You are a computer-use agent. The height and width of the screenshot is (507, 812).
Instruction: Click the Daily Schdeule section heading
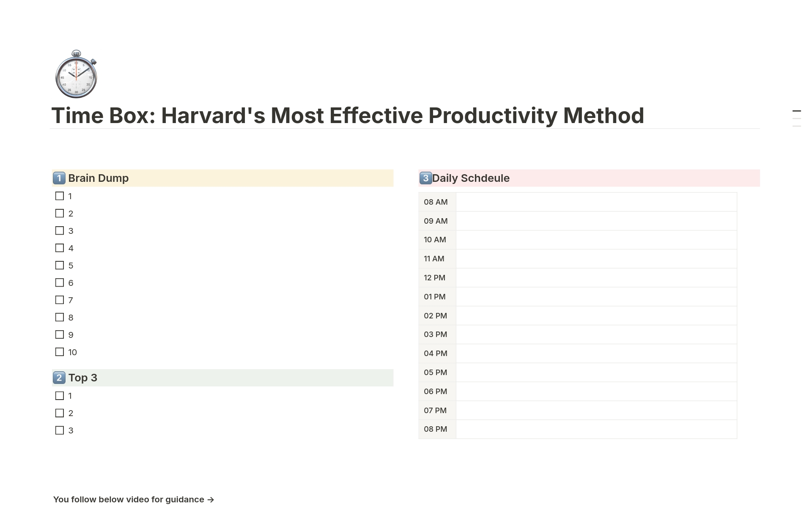click(x=471, y=178)
